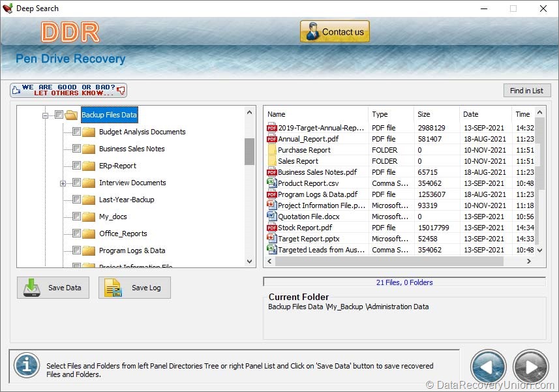559x392 pixels.
Task: Select the Office_Reports folder label
Action: (123, 234)
